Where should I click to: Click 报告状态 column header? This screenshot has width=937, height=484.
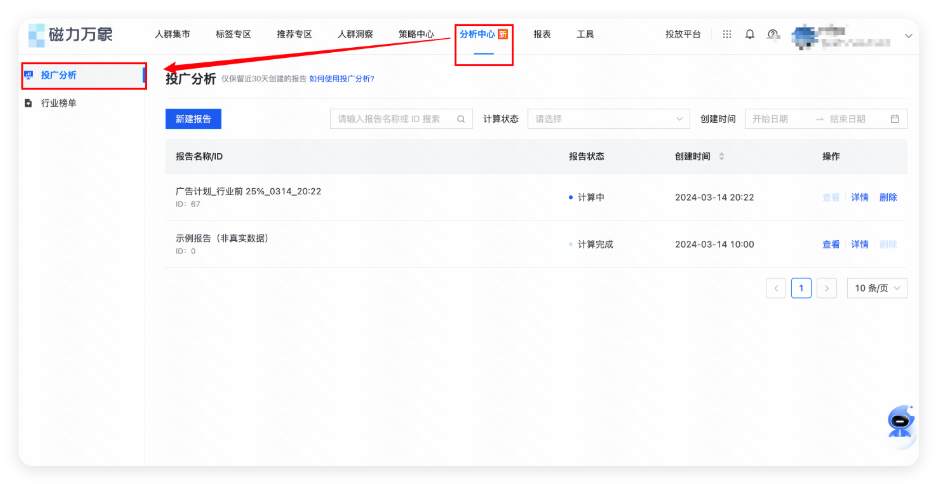point(586,157)
